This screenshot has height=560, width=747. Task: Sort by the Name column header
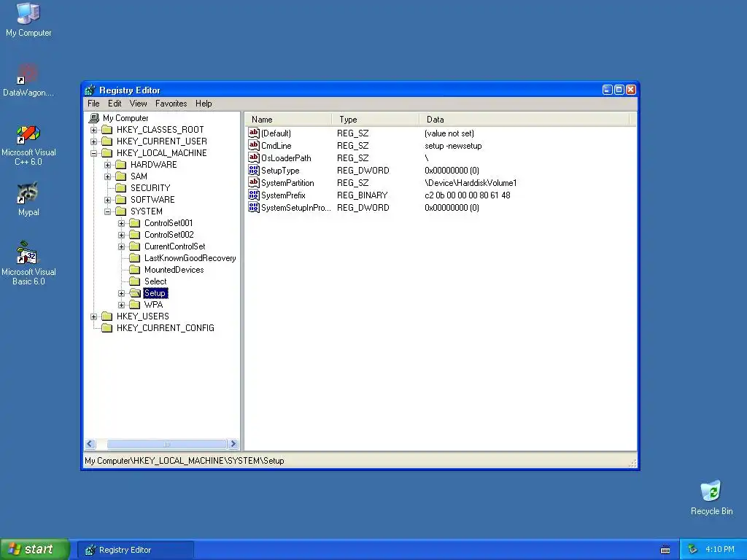(288, 120)
